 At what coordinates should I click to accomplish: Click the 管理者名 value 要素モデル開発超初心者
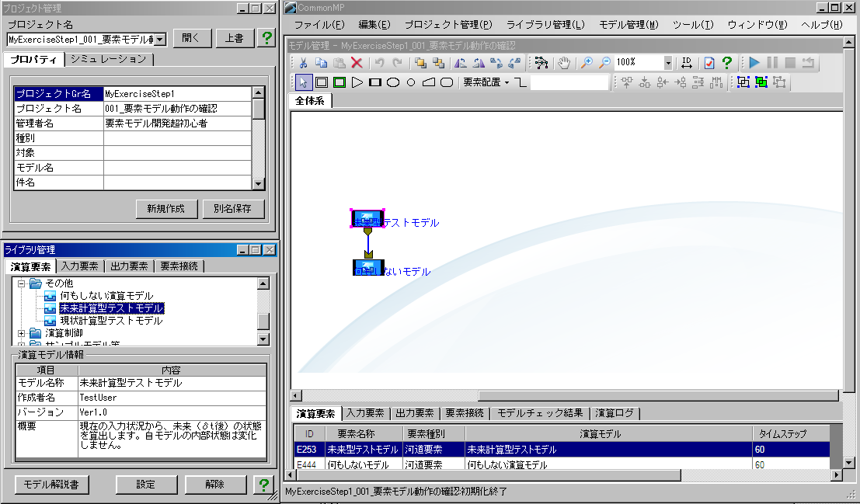pyautogui.click(x=177, y=123)
